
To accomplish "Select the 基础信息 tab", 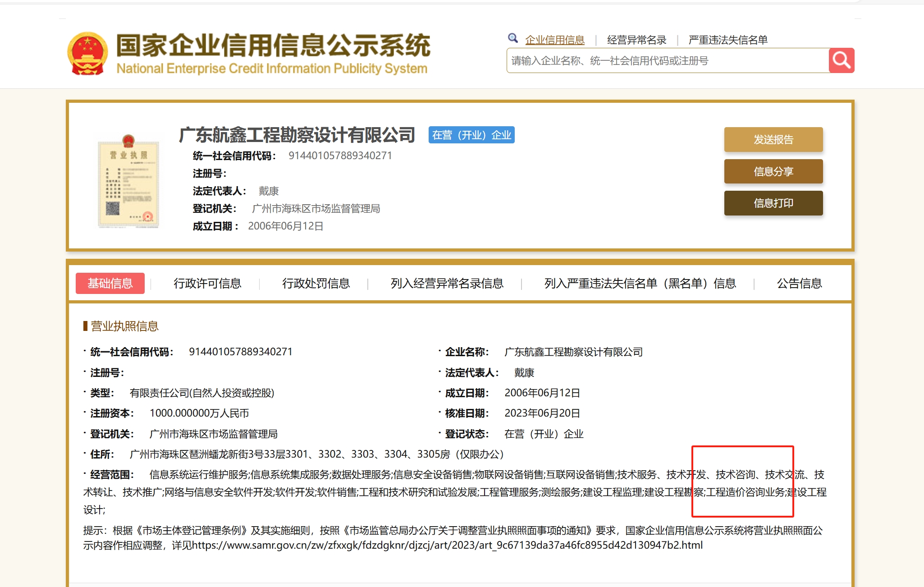I will click(x=110, y=284).
